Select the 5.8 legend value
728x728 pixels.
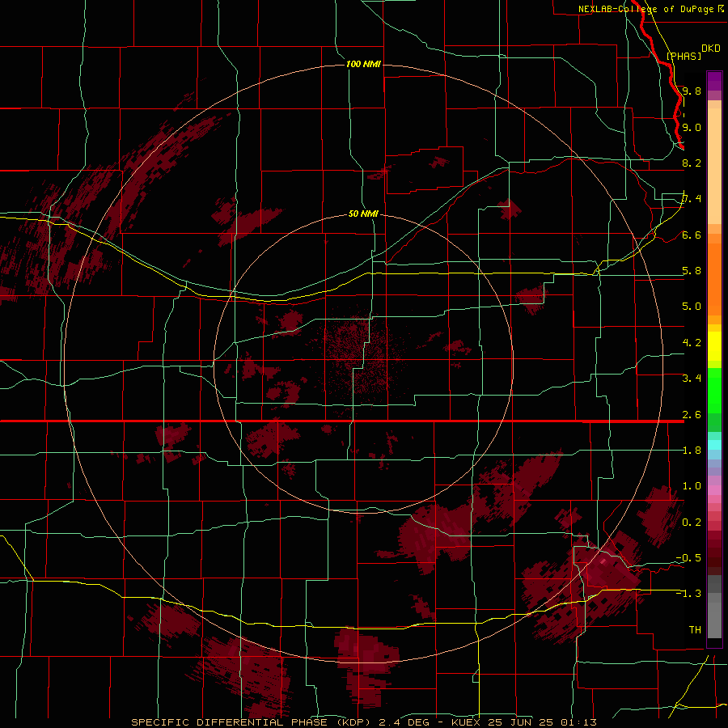pos(692,271)
